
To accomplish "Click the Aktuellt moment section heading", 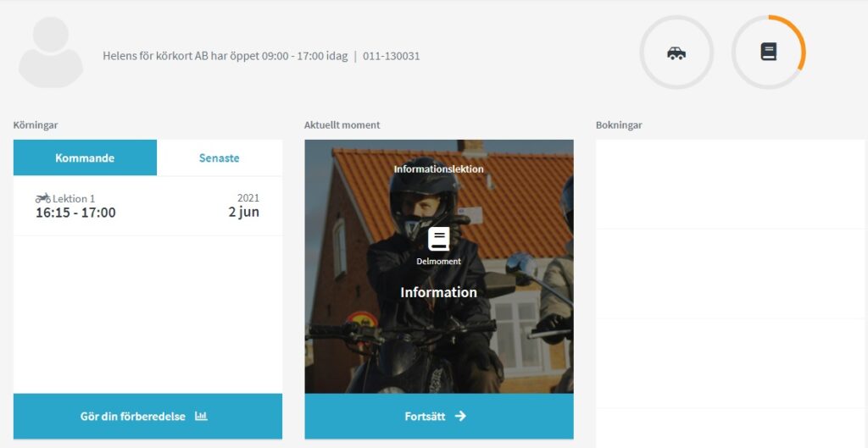I will coord(342,125).
